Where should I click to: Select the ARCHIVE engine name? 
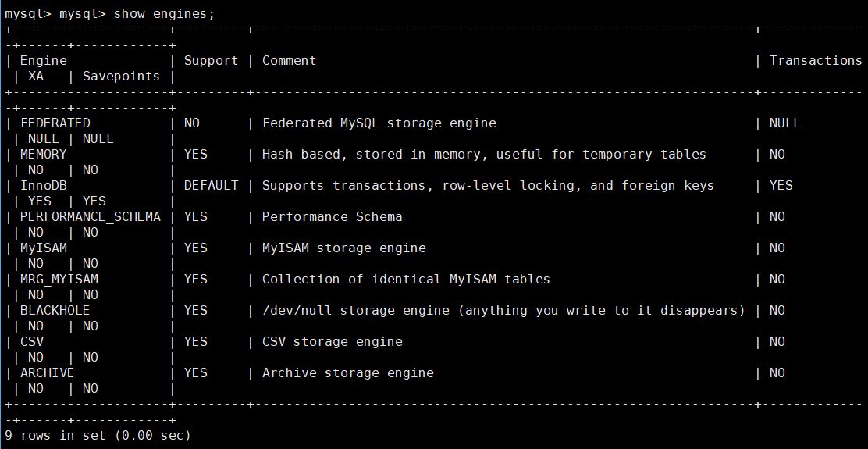[x=47, y=373]
